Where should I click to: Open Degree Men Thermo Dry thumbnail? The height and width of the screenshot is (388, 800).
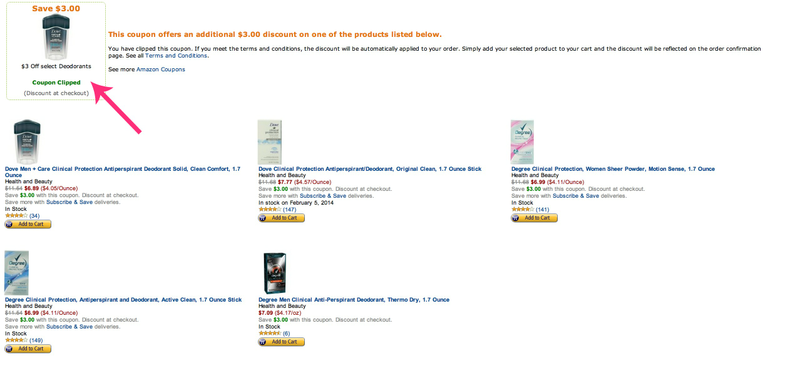(274, 273)
